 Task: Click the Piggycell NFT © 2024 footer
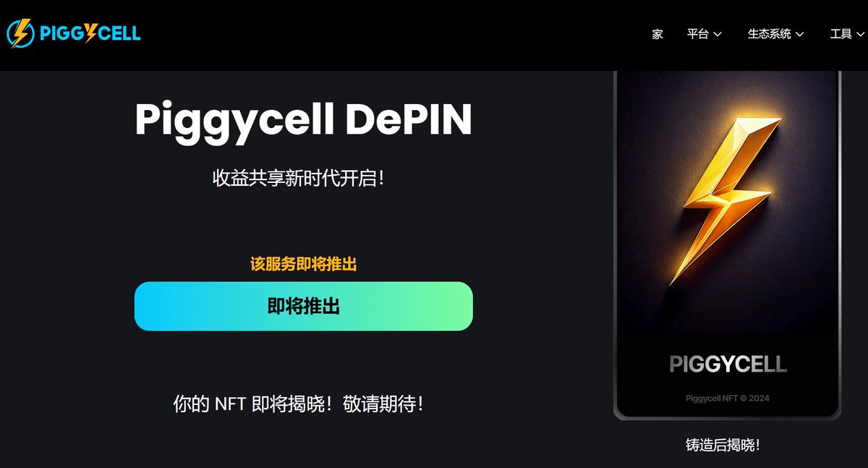click(728, 398)
